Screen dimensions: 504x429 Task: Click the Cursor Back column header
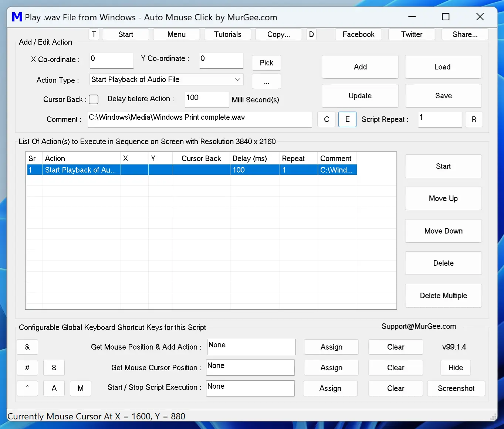(x=201, y=159)
